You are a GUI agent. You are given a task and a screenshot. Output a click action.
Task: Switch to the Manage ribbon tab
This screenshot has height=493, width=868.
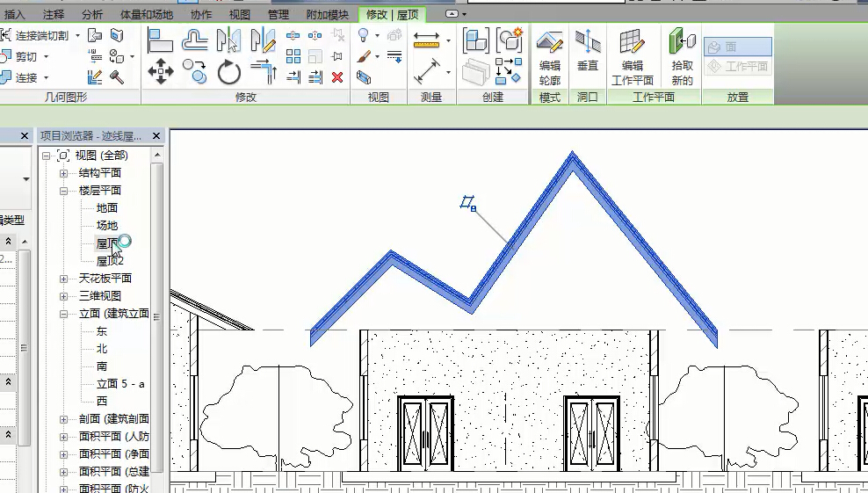point(278,14)
